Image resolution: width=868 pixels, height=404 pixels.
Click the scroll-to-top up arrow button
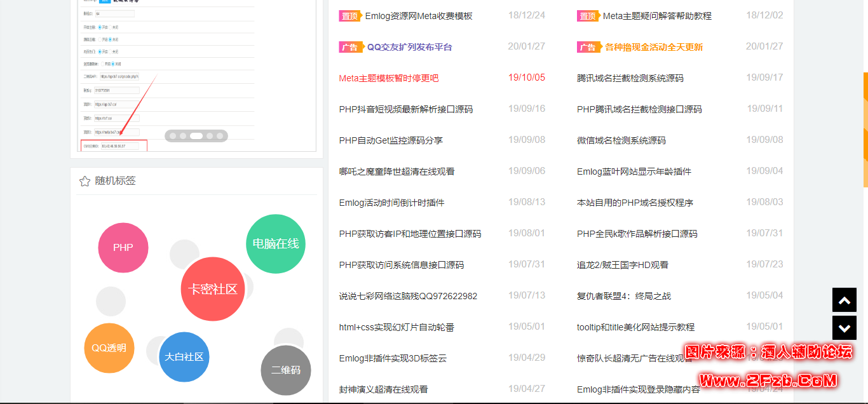pos(844,300)
